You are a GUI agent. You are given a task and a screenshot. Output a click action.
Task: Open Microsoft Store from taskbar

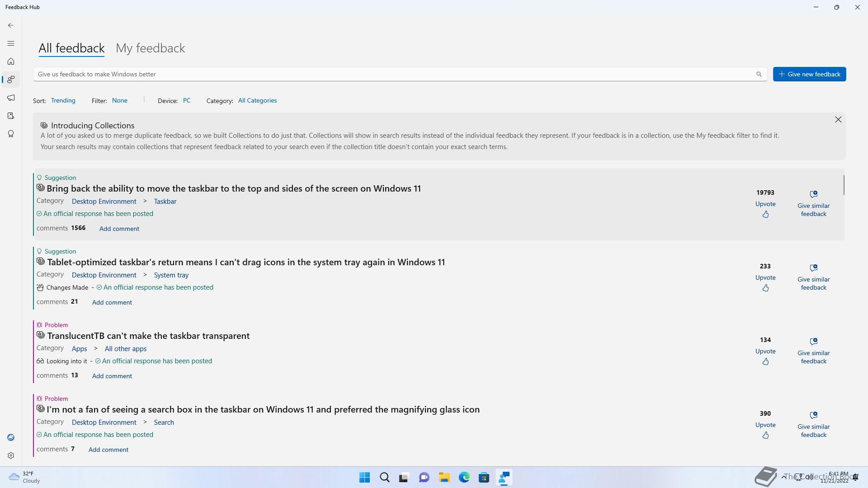pyautogui.click(x=484, y=478)
